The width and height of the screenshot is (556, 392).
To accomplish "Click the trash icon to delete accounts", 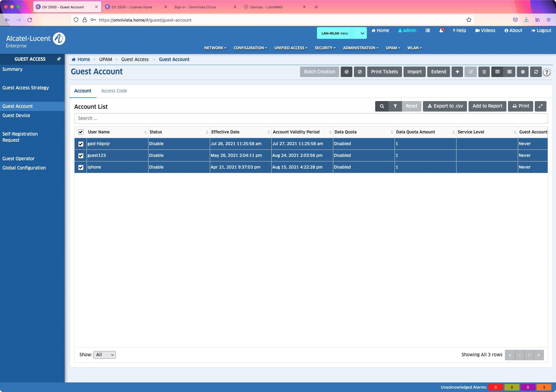I will 484,72.
